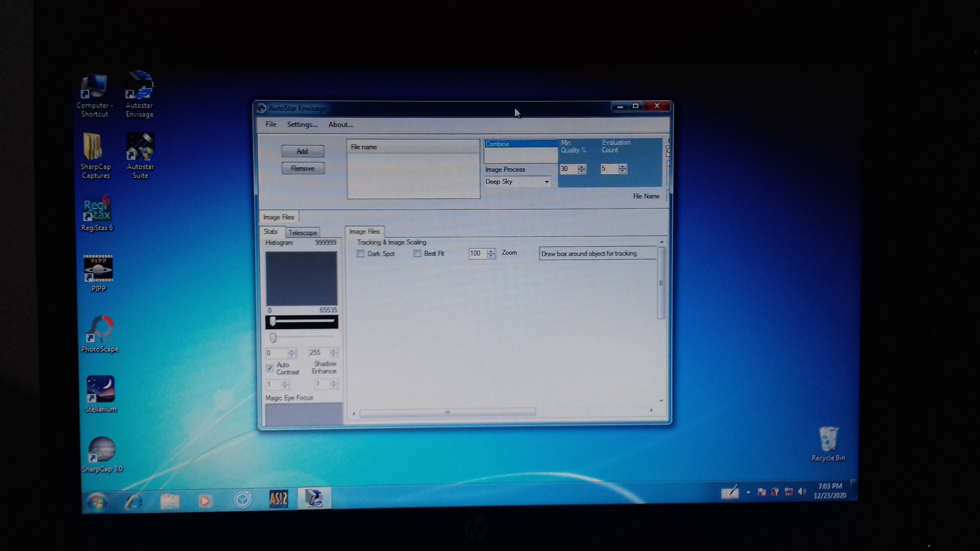Launch SharpCap 3.0 desktop icon
980x551 pixels.
click(102, 455)
